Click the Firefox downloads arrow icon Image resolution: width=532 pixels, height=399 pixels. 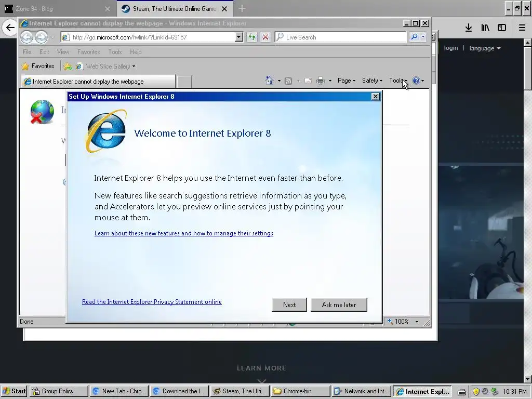click(x=469, y=28)
